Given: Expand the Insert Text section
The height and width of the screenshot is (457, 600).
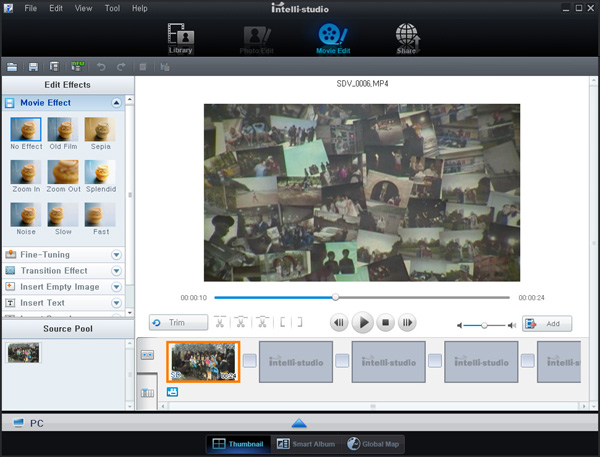Looking at the screenshot, I should (116, 303).
